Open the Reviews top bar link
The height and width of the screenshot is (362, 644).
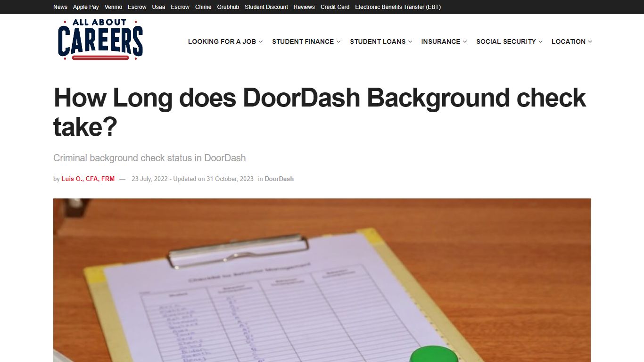pyautogui.click(x=304, y=7)
